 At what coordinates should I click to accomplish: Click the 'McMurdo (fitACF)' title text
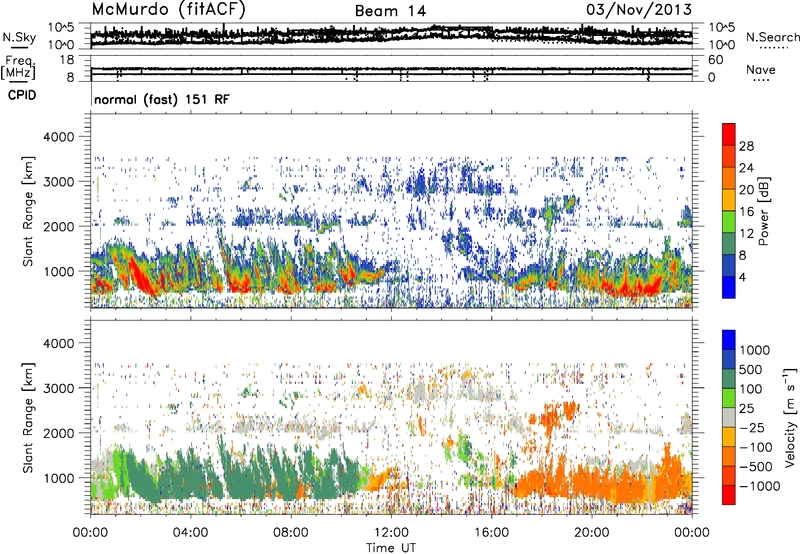pyautogui.click(x=168, y=10)
